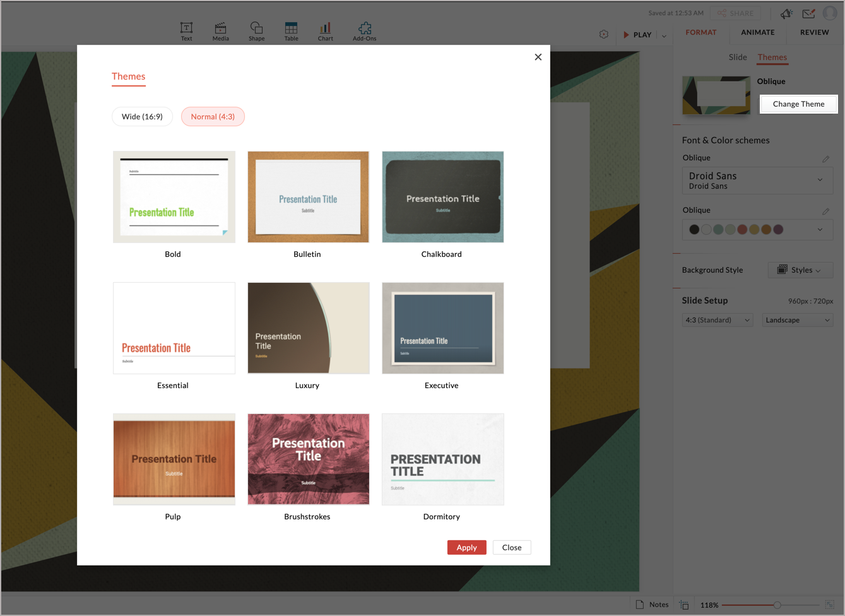845x616 pixels.
Task: Click the fit-to-screen icon after zoom slider
Action: click(x=830, y=605)
